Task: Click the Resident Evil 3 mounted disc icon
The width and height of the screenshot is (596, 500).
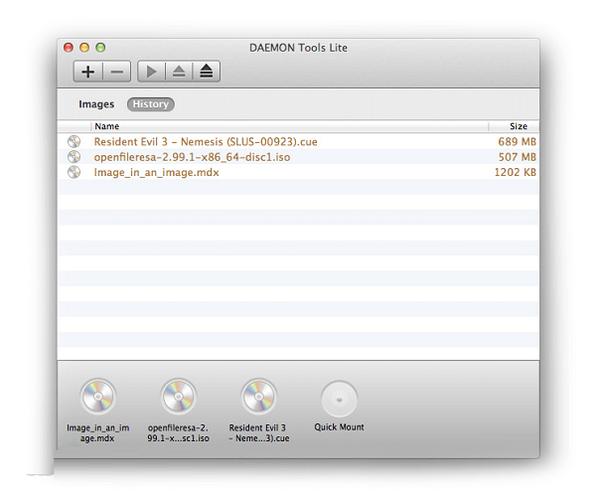Action: [259, 396]
